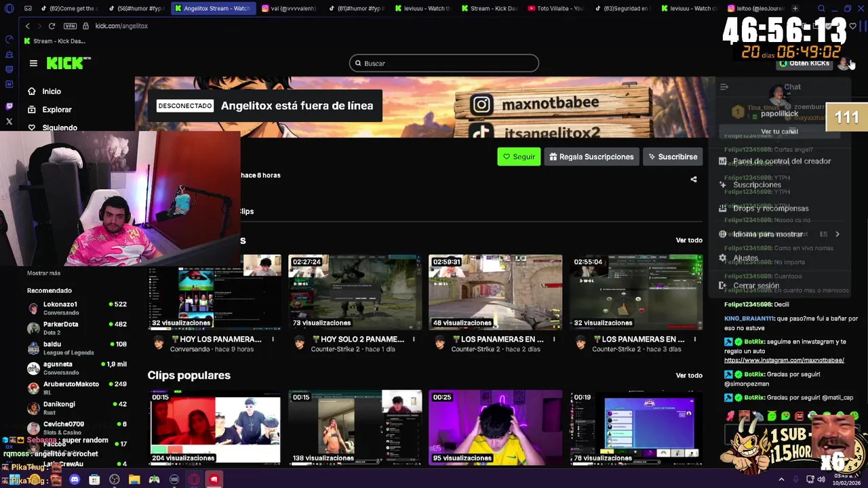Add page to bookmarks heart icon
Viewport: 868px width, 488px height.
pyautogui.click(x=852, y=26)
